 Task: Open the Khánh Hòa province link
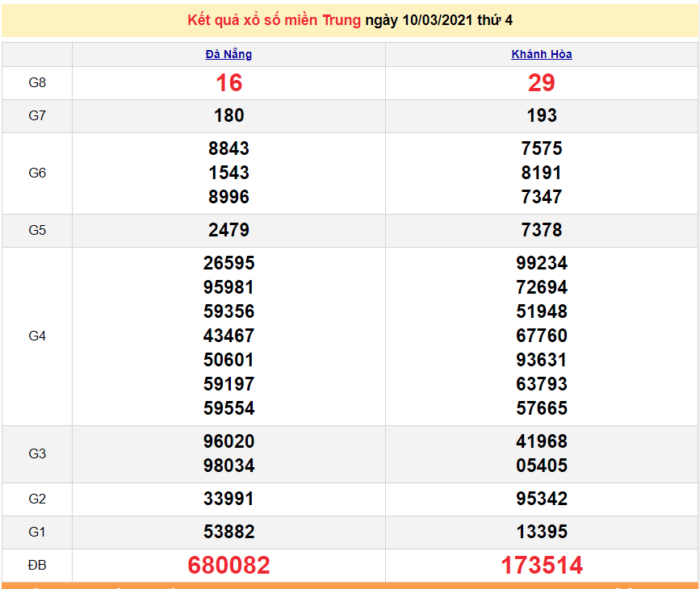(x=542, y=55)
